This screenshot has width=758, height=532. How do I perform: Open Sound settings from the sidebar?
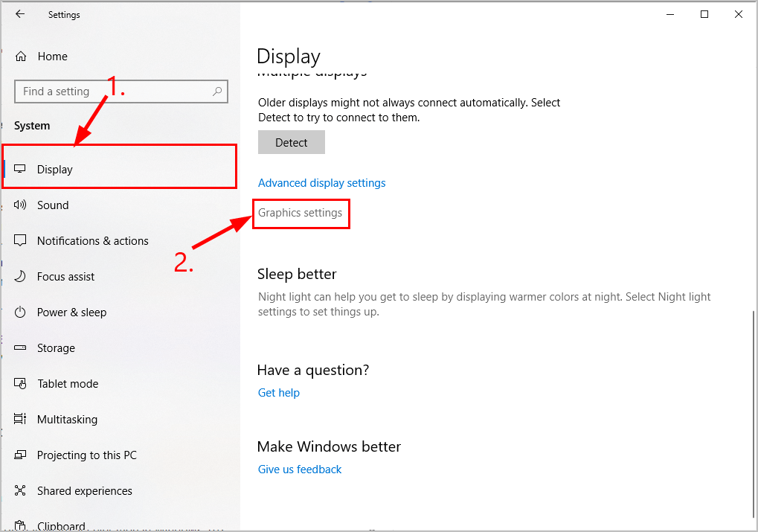(52, 205)
